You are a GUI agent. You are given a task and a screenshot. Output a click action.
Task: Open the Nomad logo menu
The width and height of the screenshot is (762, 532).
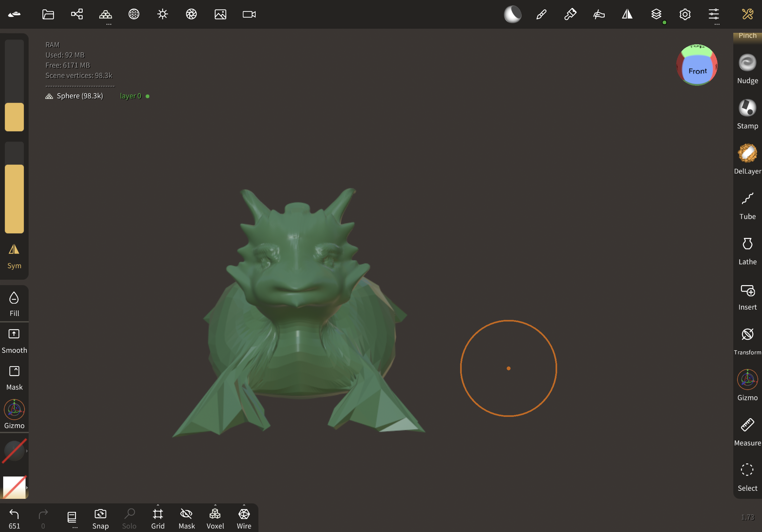[14, 14]
